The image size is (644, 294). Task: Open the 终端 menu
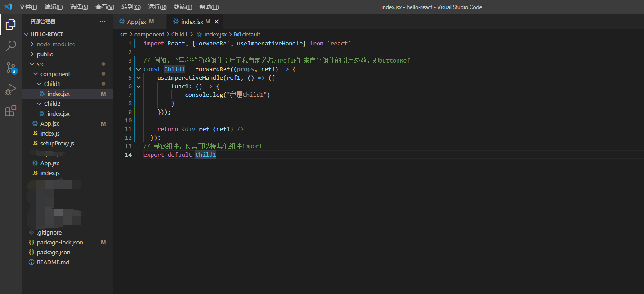pos(183,7)
